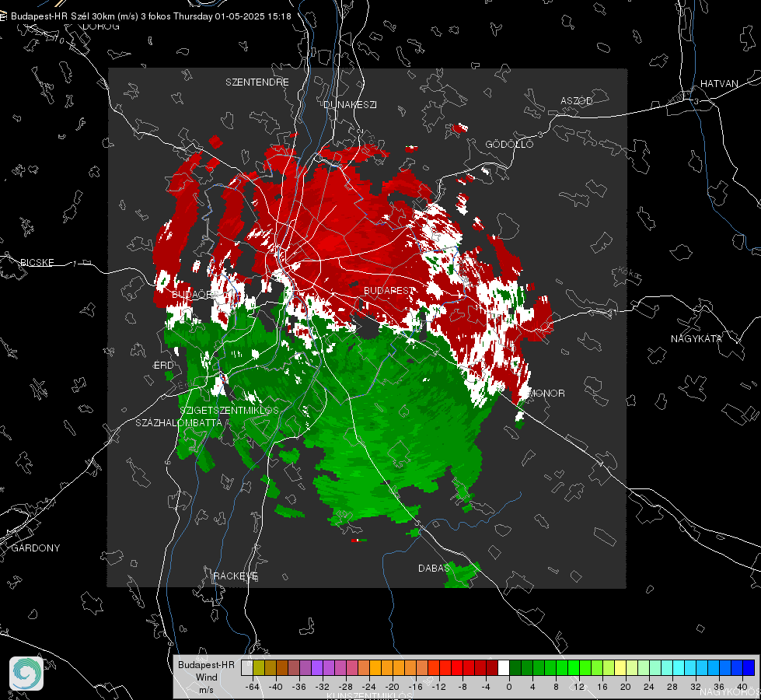Click the DUNAKESZI map label

point(350,104)
